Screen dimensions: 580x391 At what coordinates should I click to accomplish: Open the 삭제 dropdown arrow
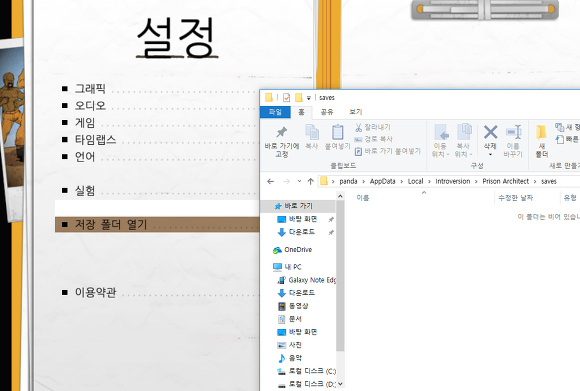coord(490,154)
